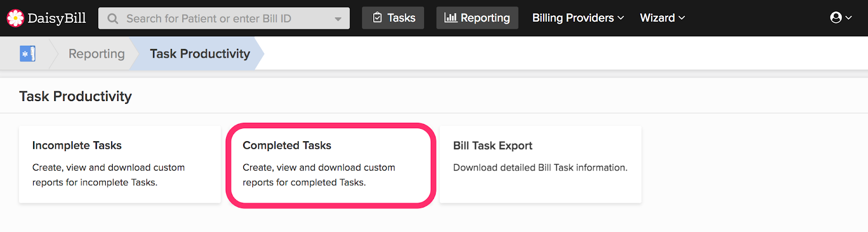Click the DaisyBill brand name text

click(56, 18)
